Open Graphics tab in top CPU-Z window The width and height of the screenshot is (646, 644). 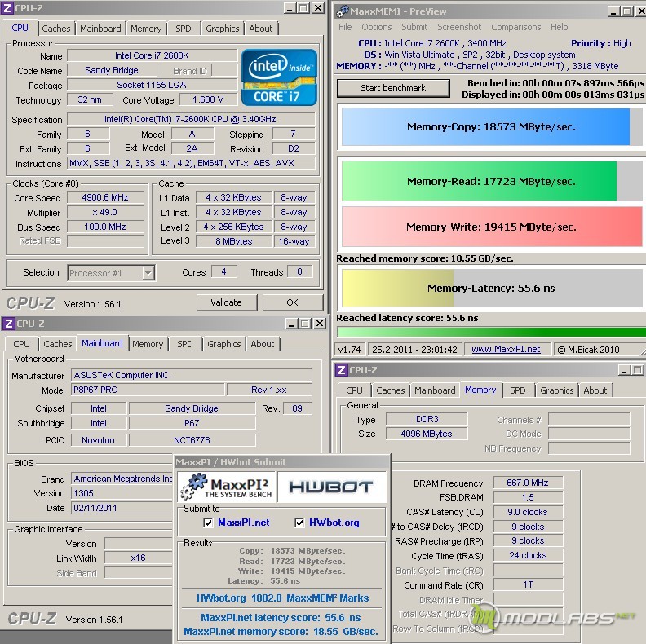click(223, 29)
